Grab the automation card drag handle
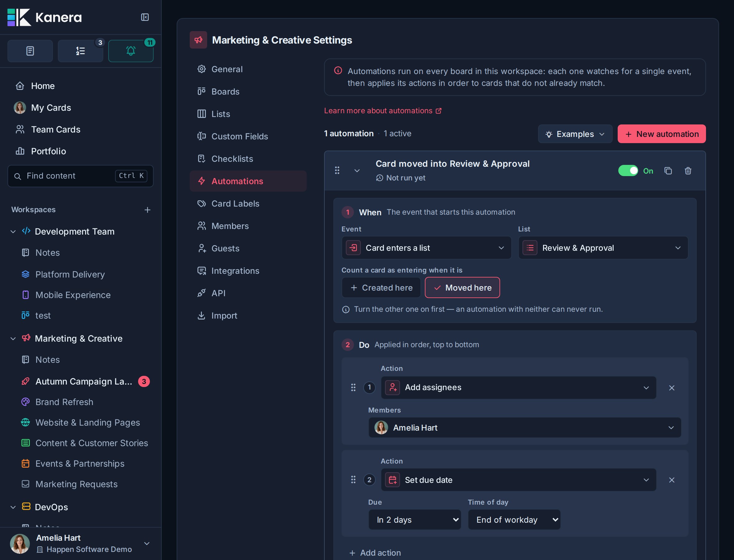 point(337,170)
